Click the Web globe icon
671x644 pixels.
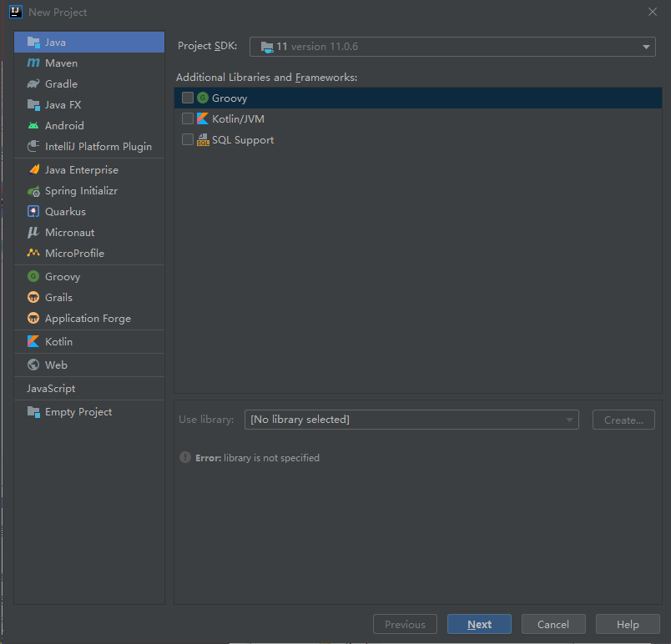[x=33, y=365]
